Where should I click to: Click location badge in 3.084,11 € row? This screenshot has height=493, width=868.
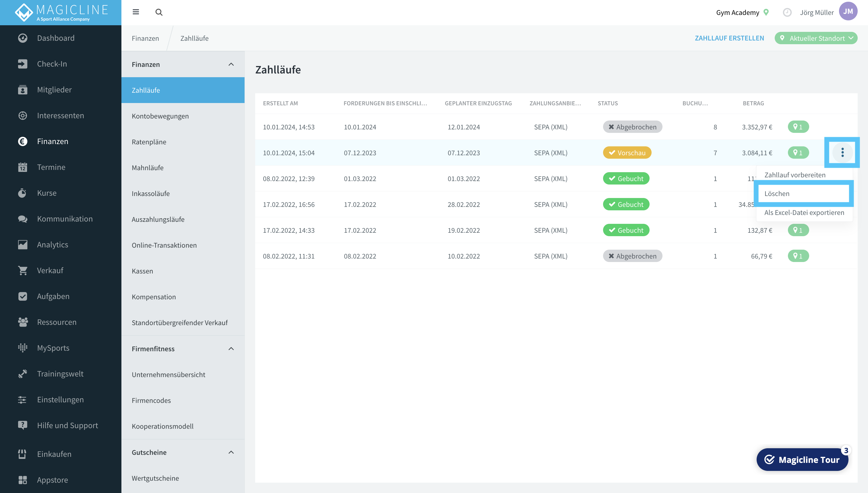click(798, 153)
